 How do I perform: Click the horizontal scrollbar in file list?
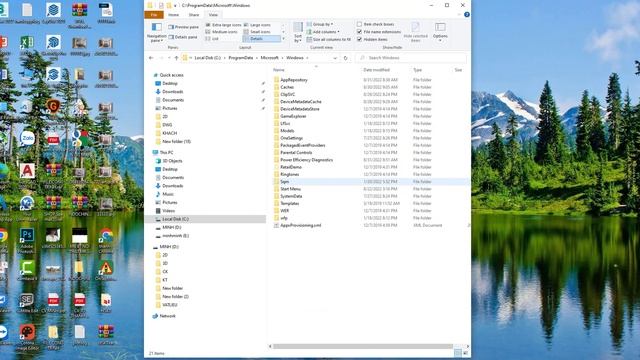pos(363,346)
